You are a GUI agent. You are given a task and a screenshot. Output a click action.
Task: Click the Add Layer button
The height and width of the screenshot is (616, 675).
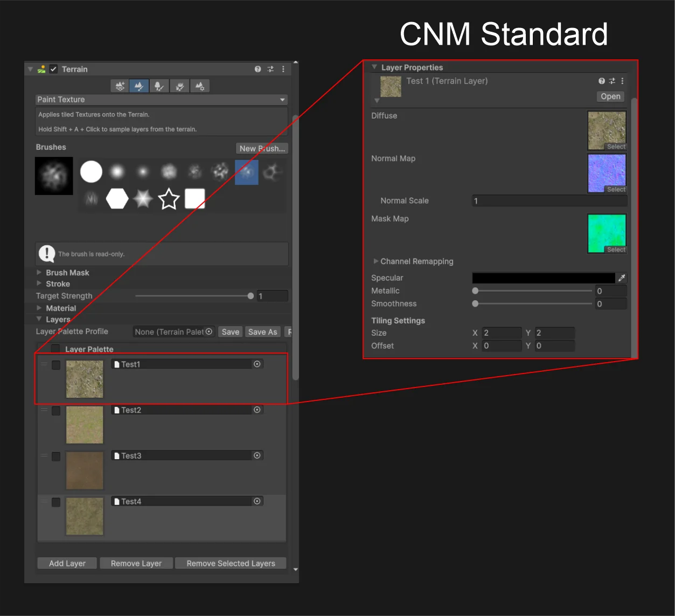click(x=67, y=563)
